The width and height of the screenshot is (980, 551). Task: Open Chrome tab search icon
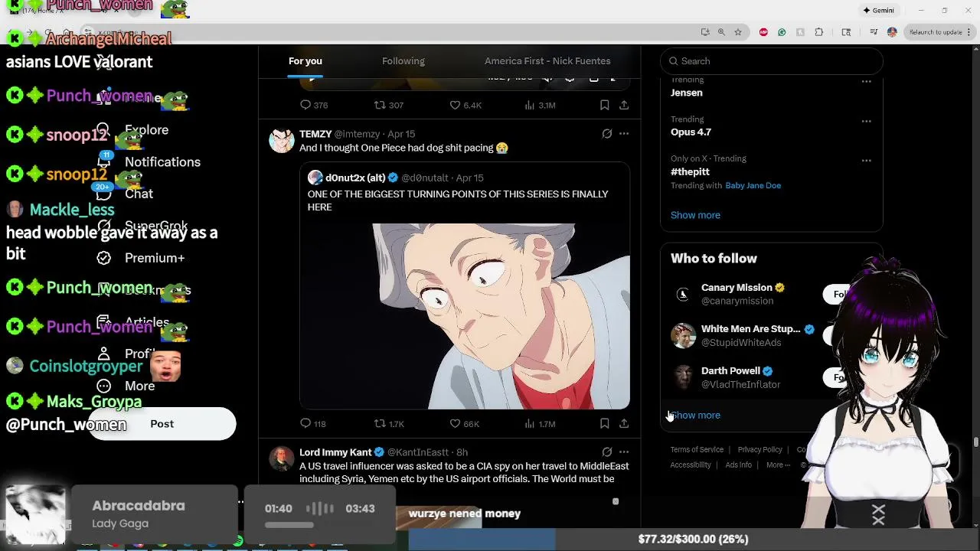point(846,32)
